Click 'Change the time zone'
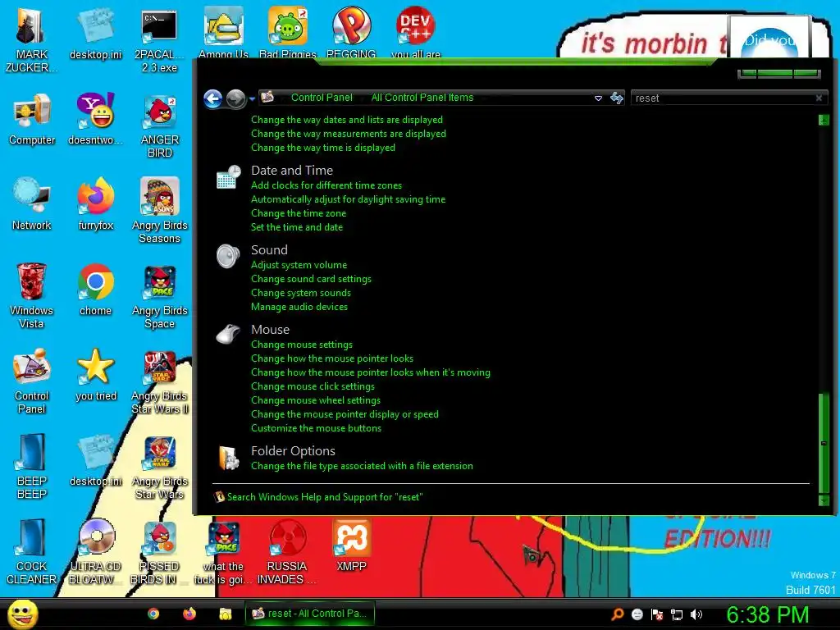This screenshot has height=630, width=840. coord(299,213)
